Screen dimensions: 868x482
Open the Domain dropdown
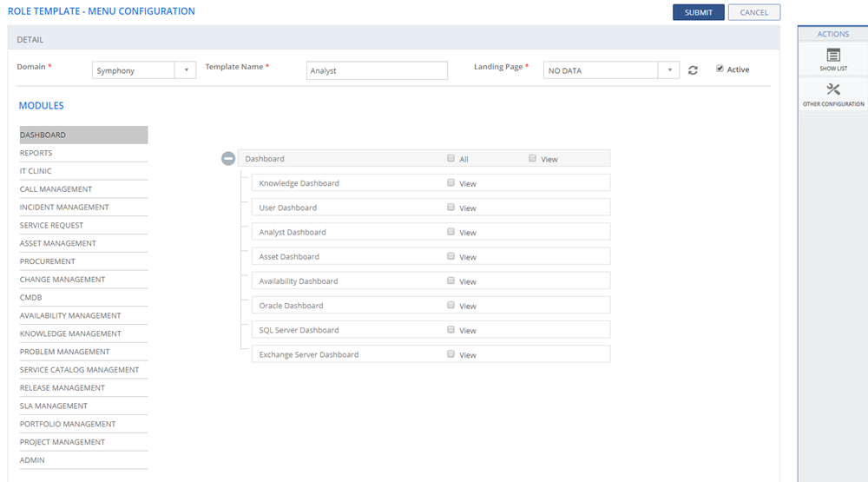coord(185,70)
